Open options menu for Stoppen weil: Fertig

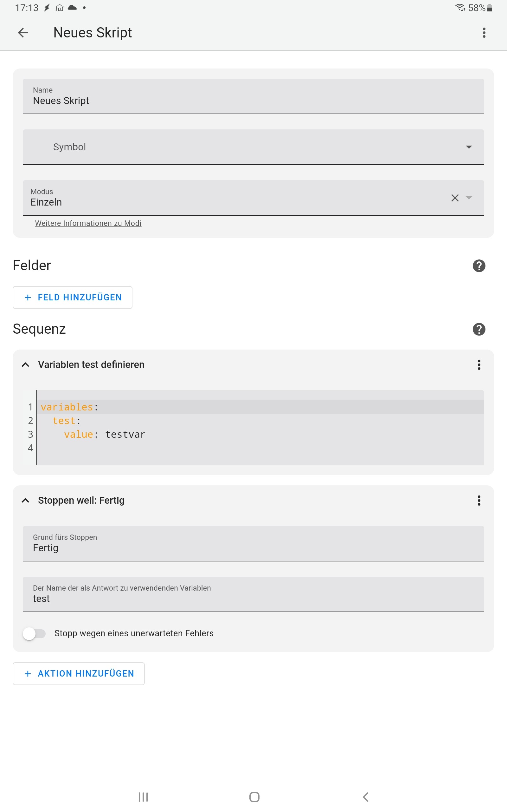(479, 500)
